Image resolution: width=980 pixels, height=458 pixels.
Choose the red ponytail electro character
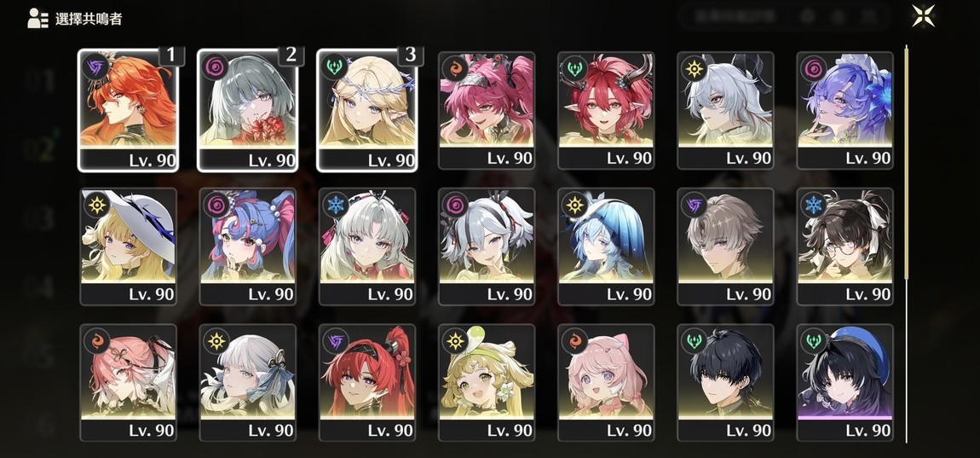367,382
